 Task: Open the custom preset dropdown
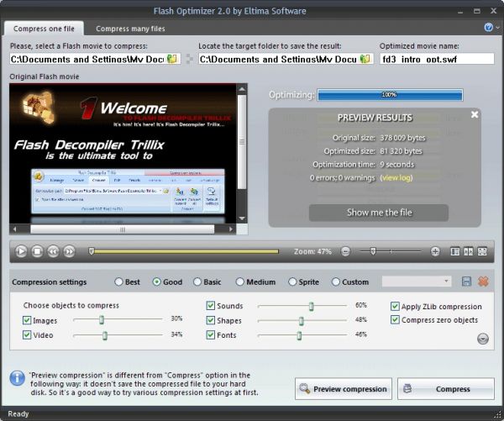pyautogui.click(x=417, y=282)
